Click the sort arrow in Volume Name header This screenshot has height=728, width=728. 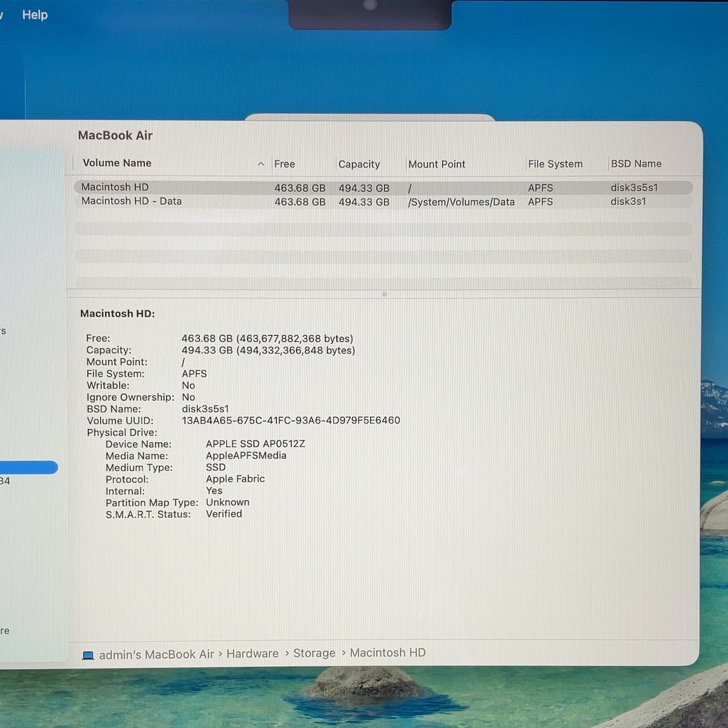coord(261,164)
